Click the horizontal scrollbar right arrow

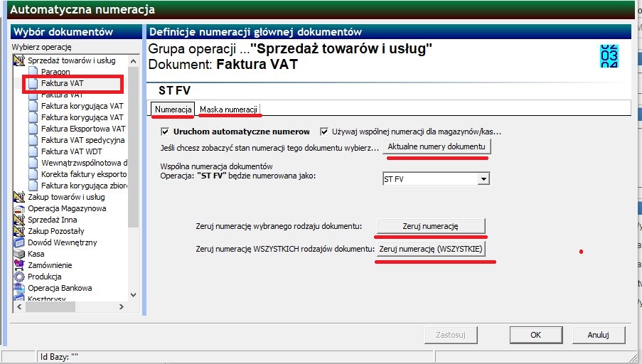coord(121,306)
